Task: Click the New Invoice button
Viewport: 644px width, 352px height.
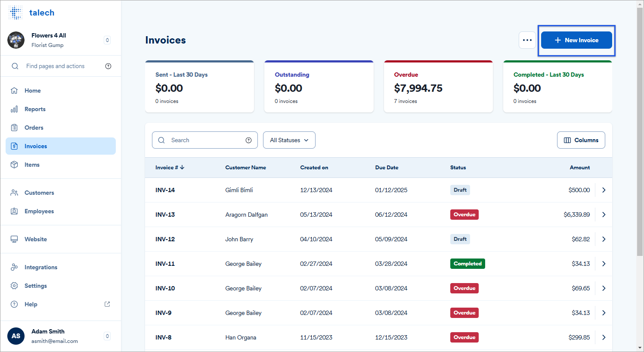Action: click(576, 40)
